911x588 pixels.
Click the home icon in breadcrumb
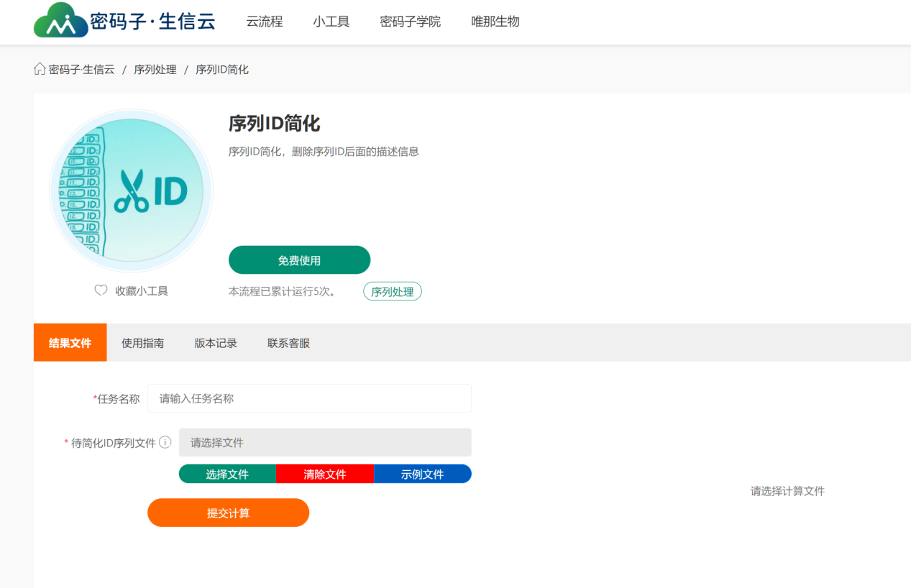click(40, 69)
